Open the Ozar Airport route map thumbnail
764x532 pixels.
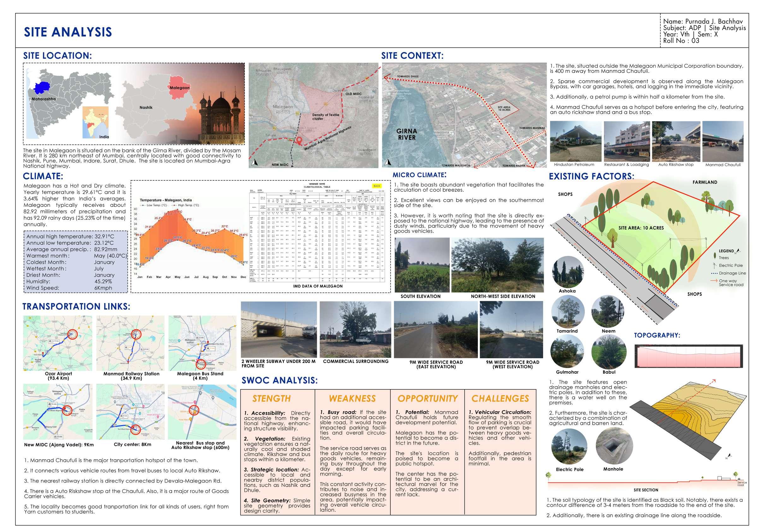[58, 343]
